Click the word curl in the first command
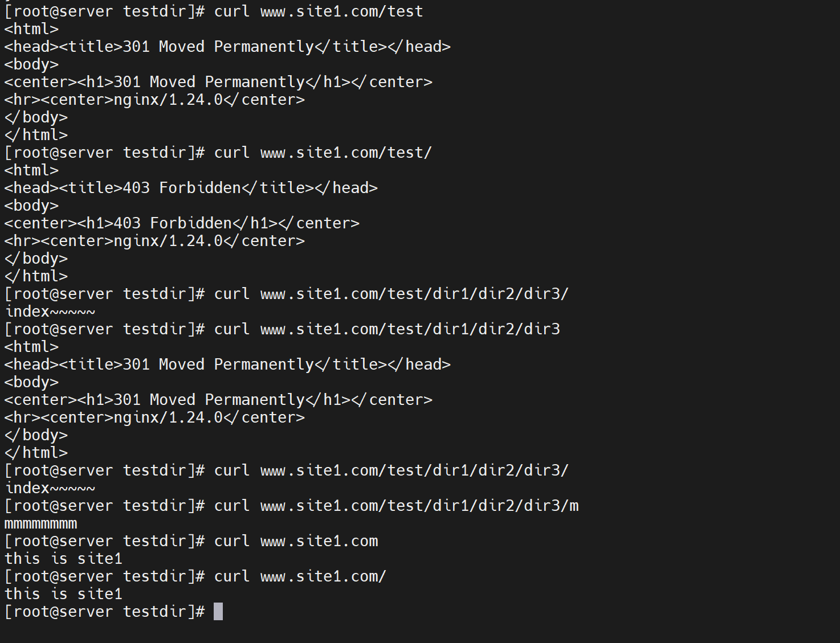 click(232, 11)
